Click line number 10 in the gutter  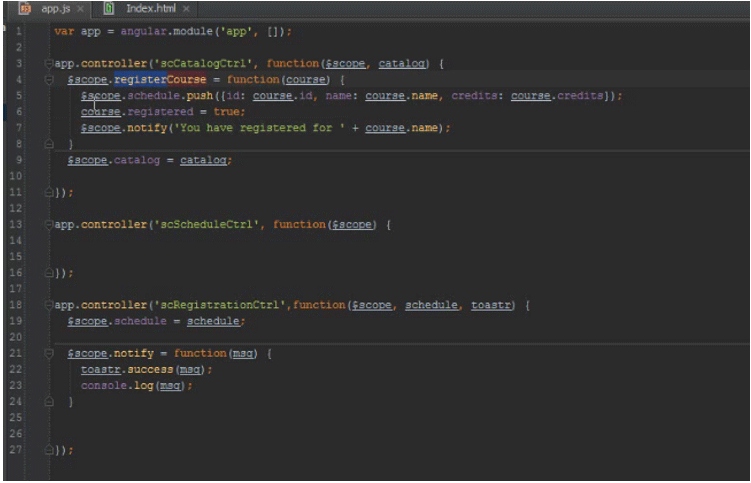point(16,176)
